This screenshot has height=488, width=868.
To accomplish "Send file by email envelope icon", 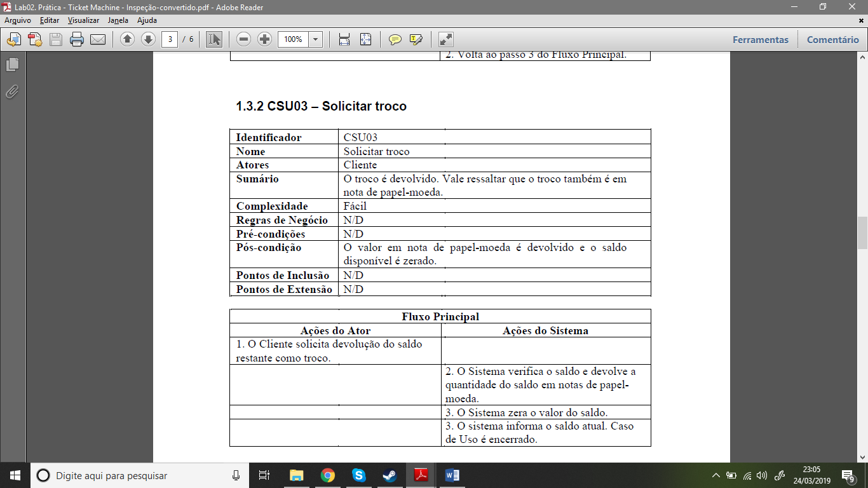I will click(98, 39).
